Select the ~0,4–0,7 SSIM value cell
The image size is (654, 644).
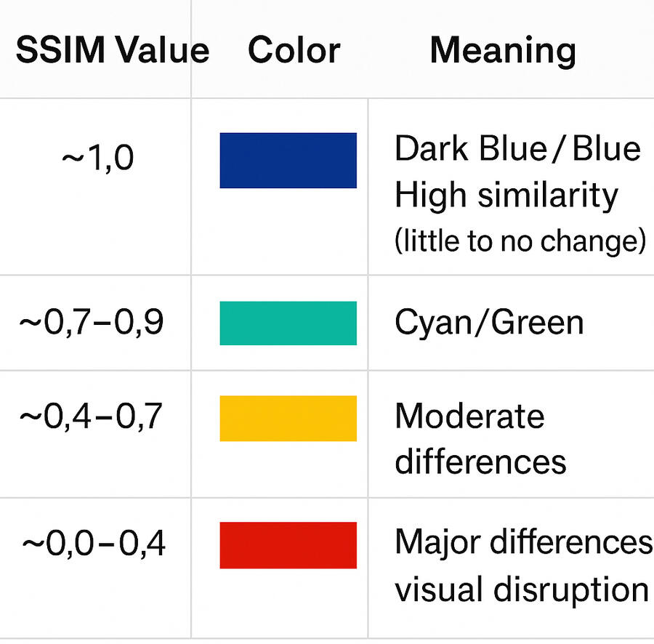tap(92, 417)
